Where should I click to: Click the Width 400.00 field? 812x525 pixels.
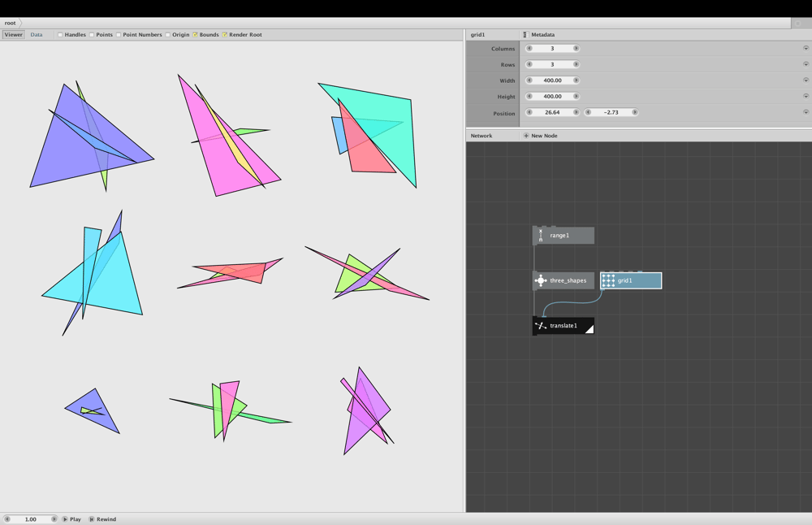coord(552,80)
